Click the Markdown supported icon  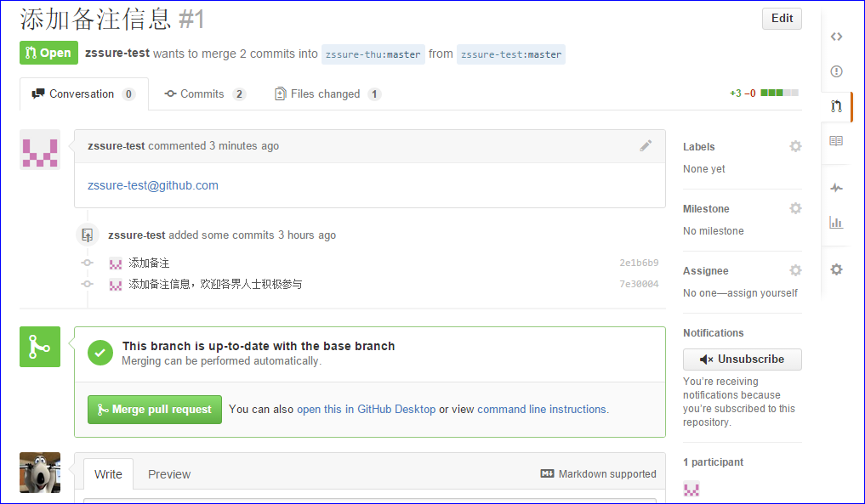[x=547, y=473]
